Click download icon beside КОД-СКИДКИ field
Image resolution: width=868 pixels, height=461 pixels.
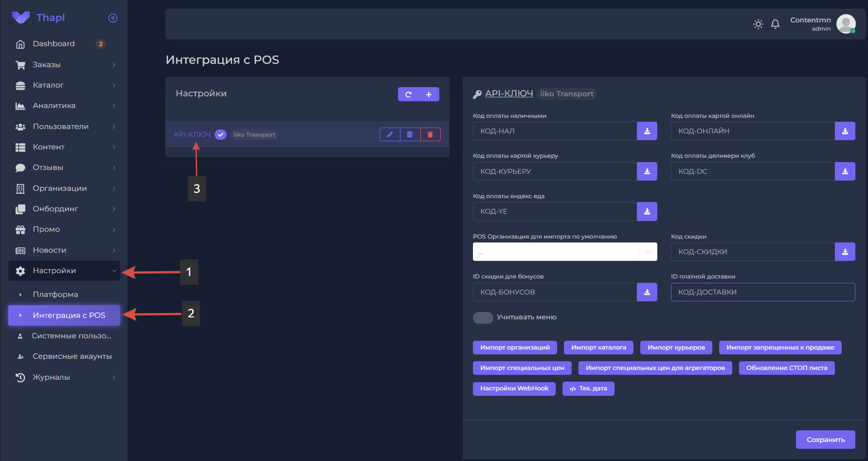(845, 252)
